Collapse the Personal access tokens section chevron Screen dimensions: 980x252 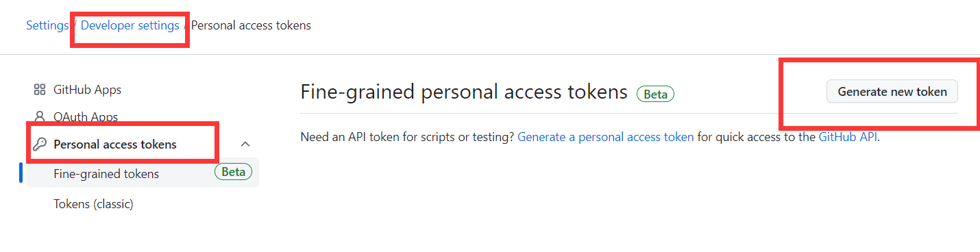245,144
